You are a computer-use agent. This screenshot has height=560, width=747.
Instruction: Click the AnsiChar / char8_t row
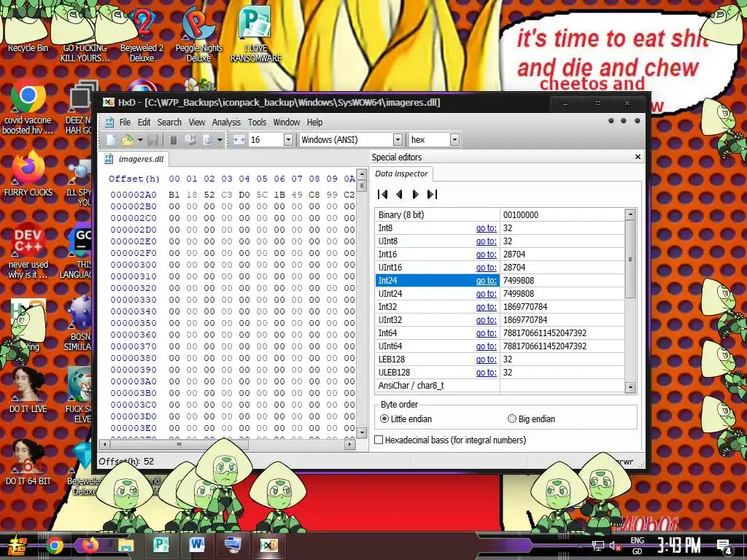pos(500,386)
